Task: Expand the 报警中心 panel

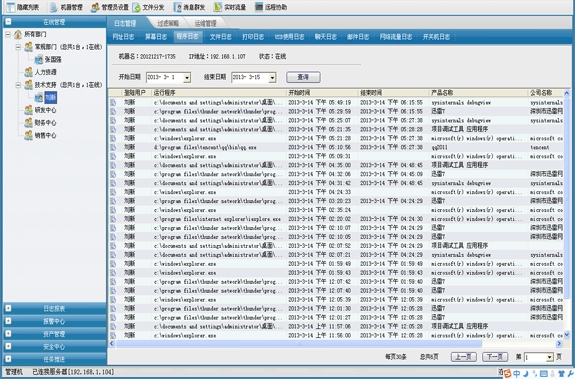Action: click(x=8, y=321)
